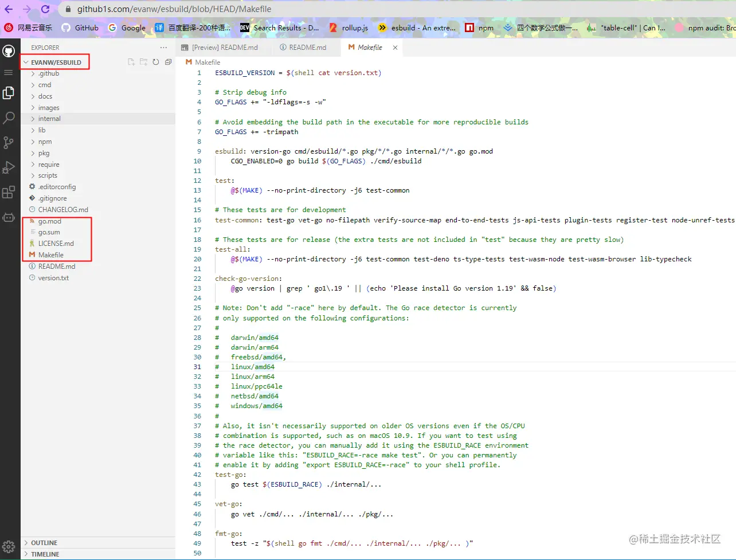Open the hamburger application menu
Viewport: 736px width, 560px height.
point(9,72)
